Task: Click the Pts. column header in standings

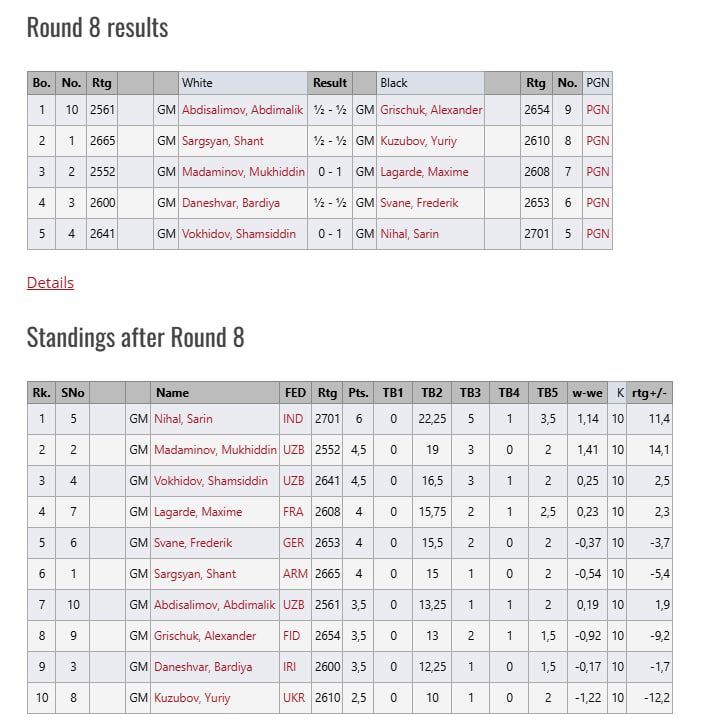Action: point(358,393)
